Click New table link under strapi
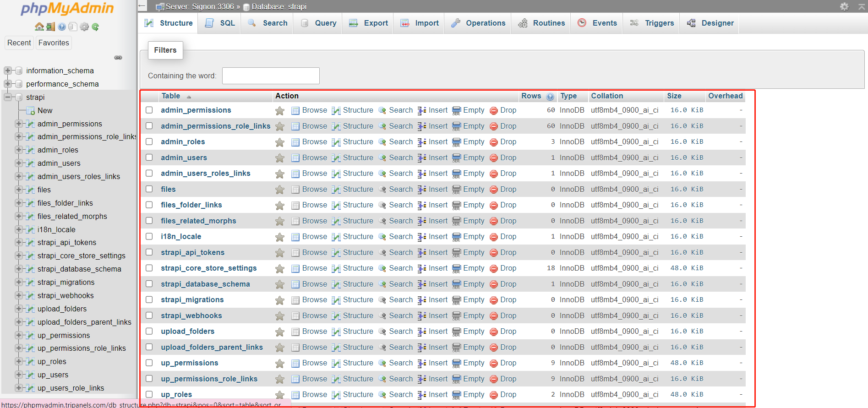This screenshot has width=868, height=408. pos(45,110)
